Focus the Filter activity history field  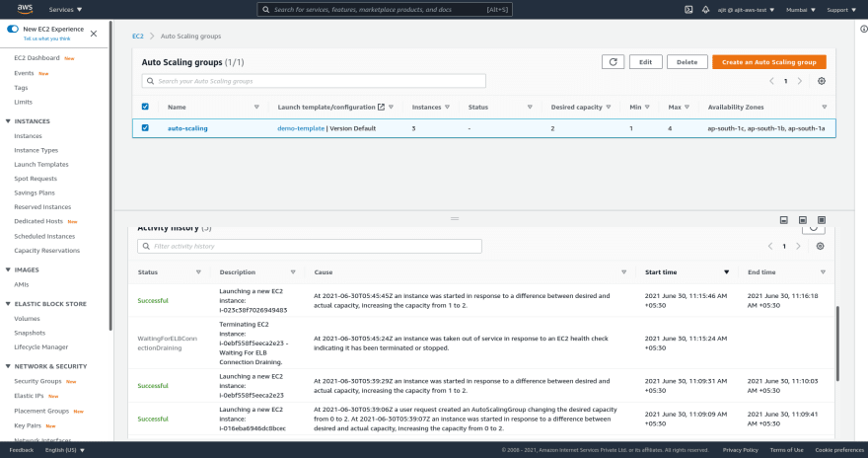point(310,246)
